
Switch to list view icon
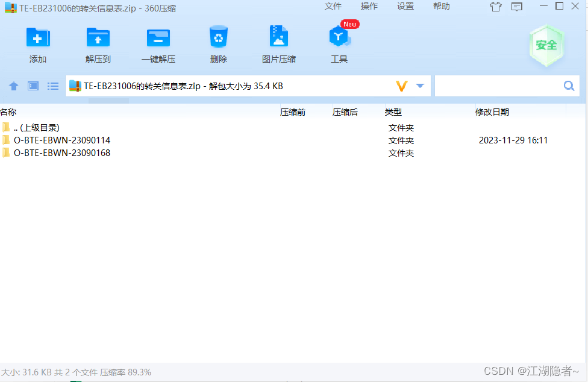pyautogui.click(x=53, y=86)
